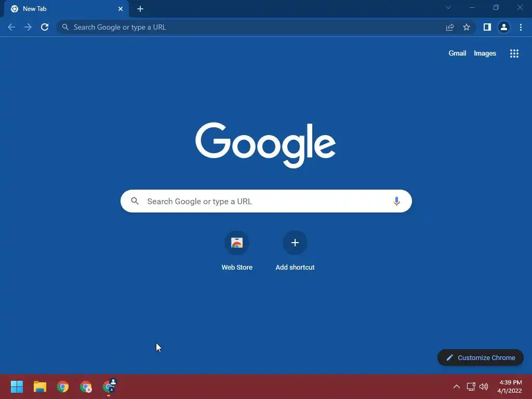Close the New Tab tab
Screen dimensions: 532x399
click(121, 9)
